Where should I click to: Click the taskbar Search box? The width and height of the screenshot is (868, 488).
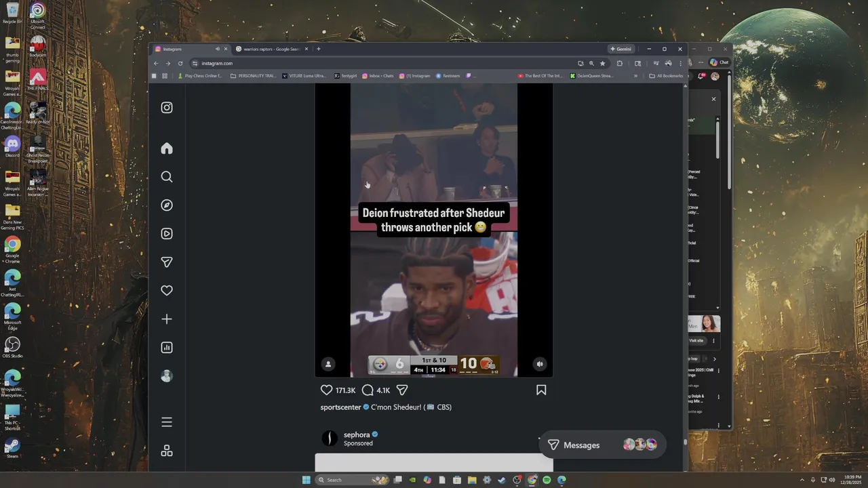(x=353, y=480)
